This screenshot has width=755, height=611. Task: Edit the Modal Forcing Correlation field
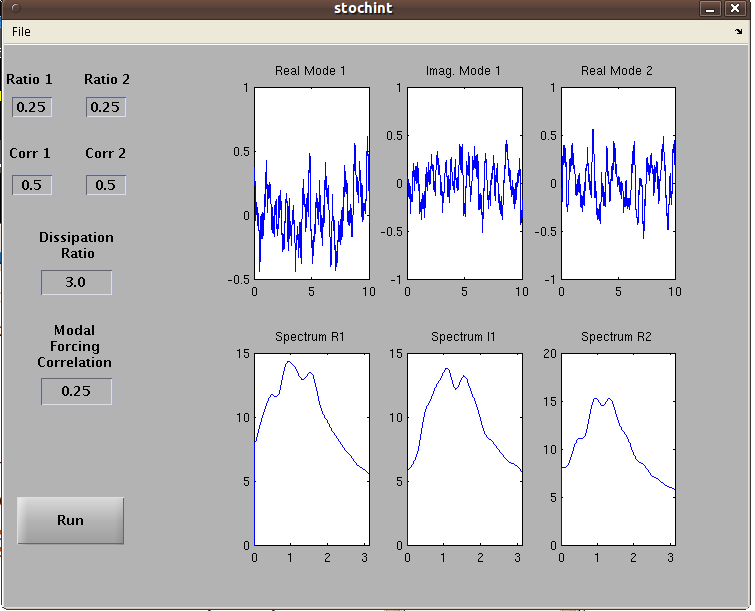[x=76, y=391]
